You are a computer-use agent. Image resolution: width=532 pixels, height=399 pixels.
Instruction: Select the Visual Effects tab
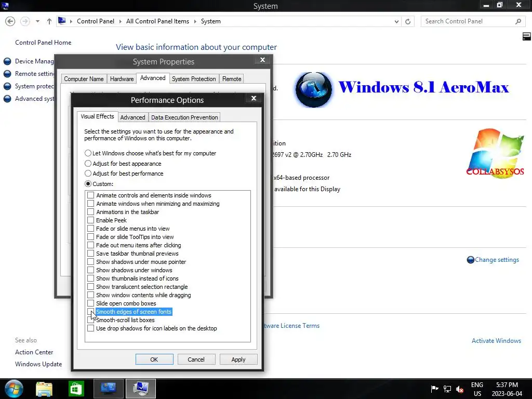click(97, 116)
